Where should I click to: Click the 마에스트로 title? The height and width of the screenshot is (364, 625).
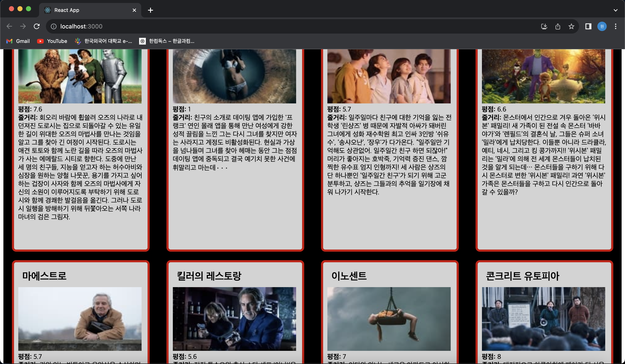(x=44, y=276)
